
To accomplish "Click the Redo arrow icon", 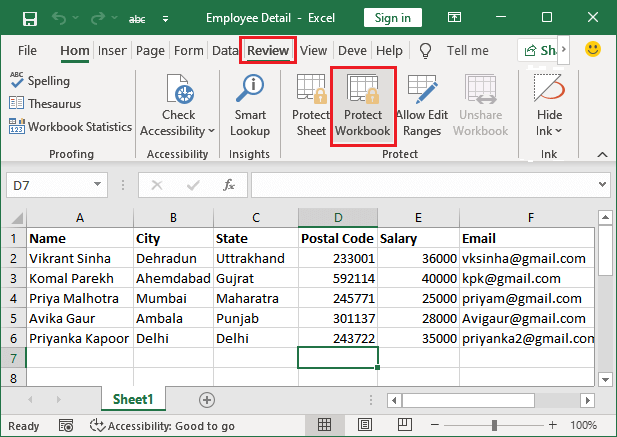I will point(98,18).
